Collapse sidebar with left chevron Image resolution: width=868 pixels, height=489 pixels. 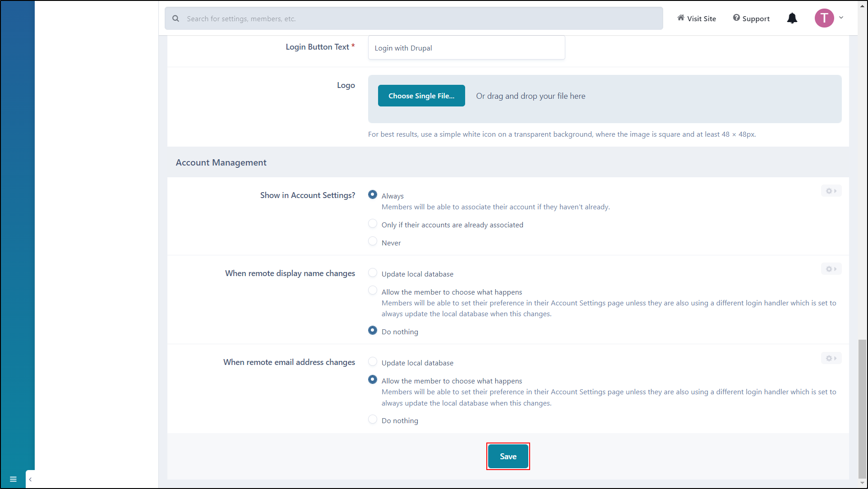(30, 479)
